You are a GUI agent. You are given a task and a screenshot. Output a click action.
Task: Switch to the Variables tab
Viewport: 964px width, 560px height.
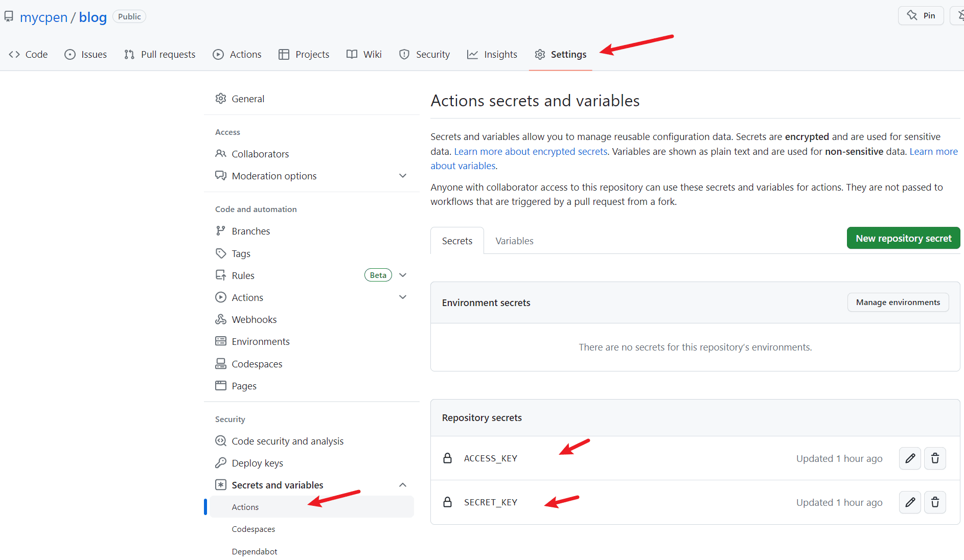pyautogui.click(x=514, y=241)
